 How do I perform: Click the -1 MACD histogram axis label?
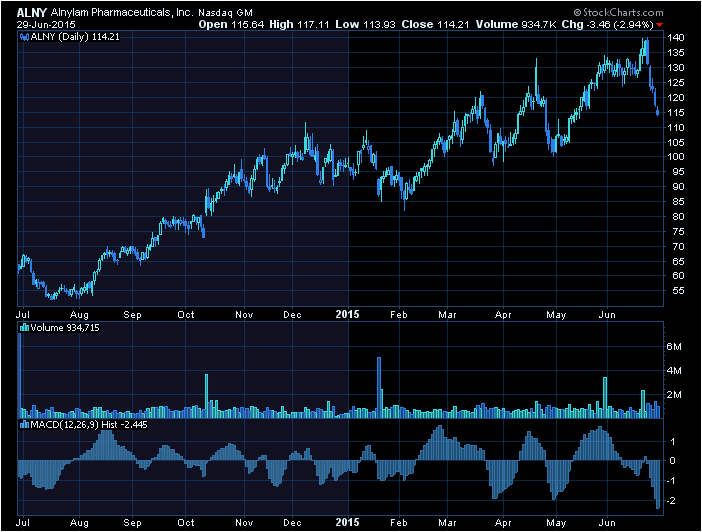(671, 481)
